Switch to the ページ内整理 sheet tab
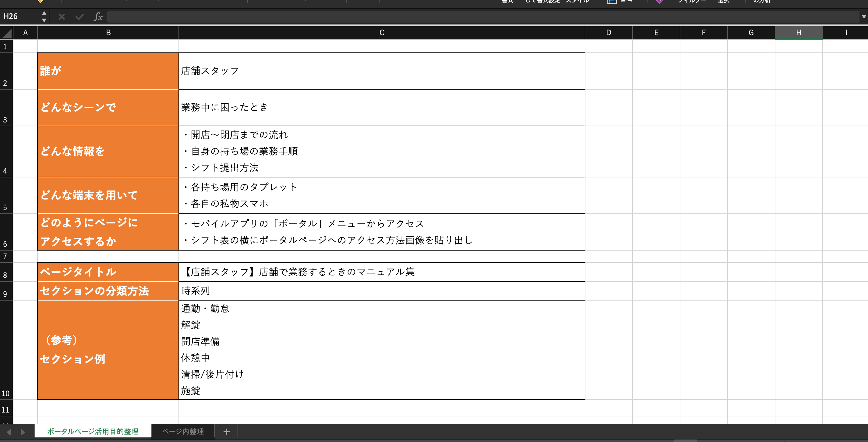 coord(183,432)
